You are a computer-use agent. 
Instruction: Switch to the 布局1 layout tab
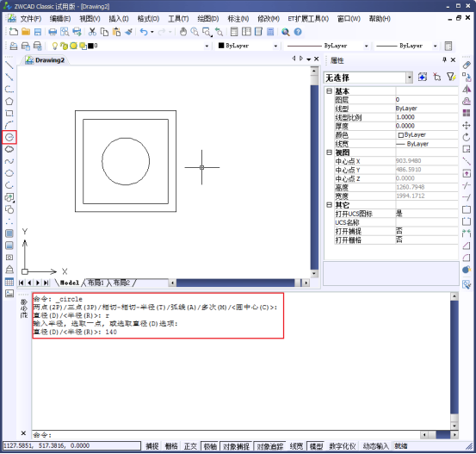click(x=96, y=283)
